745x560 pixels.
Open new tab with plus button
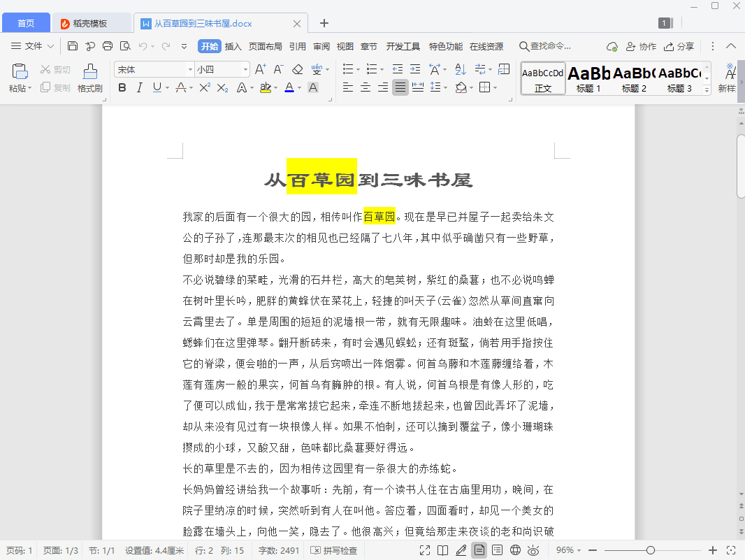(324, 23)
